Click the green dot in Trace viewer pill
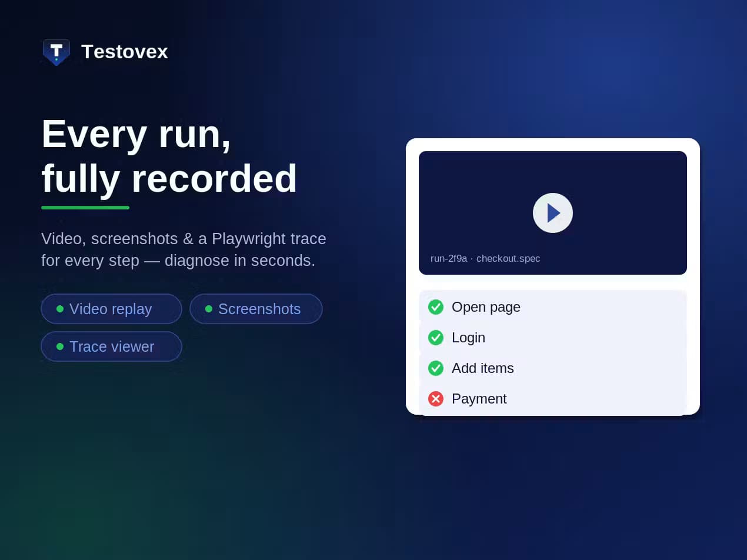 point(60,346)
